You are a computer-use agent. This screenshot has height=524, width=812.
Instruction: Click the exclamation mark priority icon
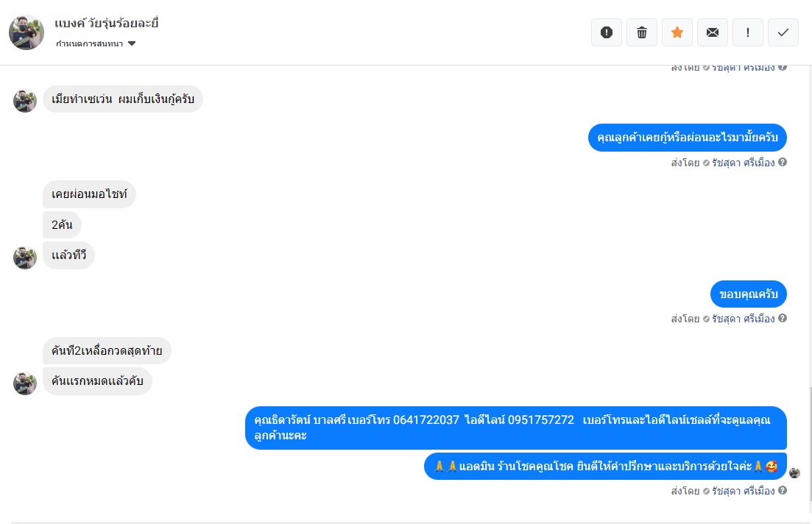point(748,32)
